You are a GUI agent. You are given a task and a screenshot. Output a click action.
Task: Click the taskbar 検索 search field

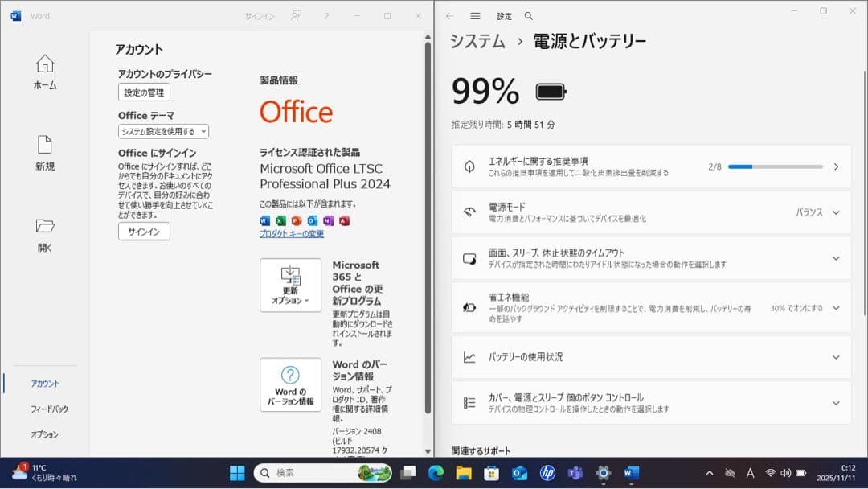click(x=321, y=473)
